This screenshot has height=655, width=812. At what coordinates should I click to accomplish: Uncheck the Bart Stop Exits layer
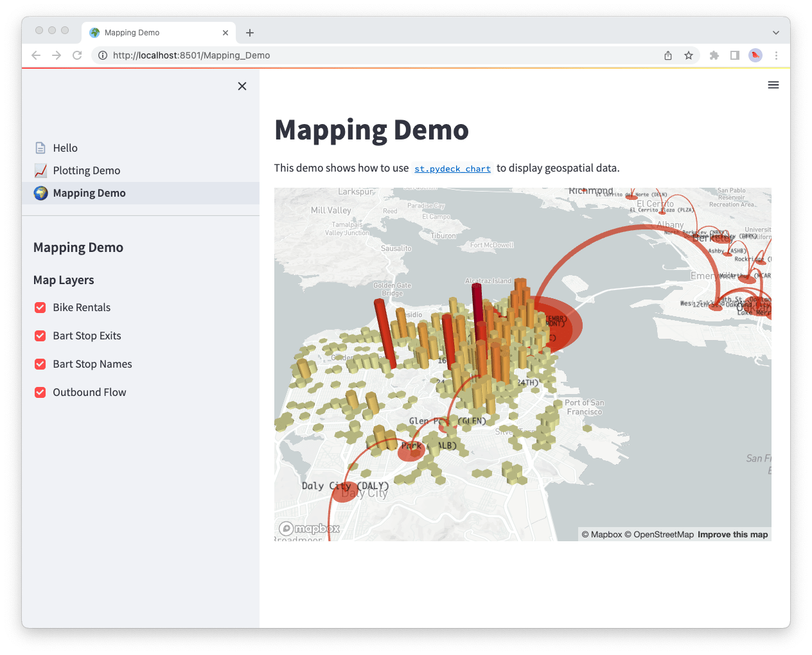click(x=40, y=336)
